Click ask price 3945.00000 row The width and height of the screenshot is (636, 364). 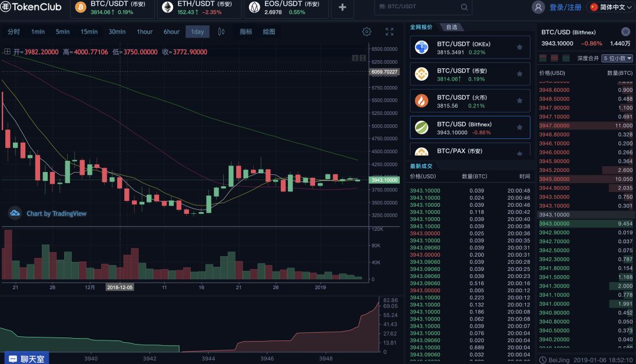pos(586,179)
